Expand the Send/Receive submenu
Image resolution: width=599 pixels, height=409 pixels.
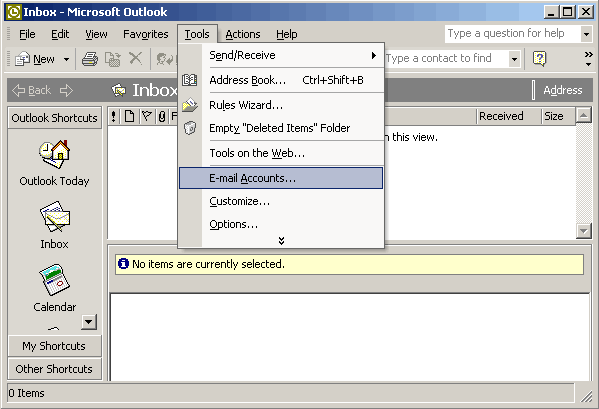(x=281, y=56)
